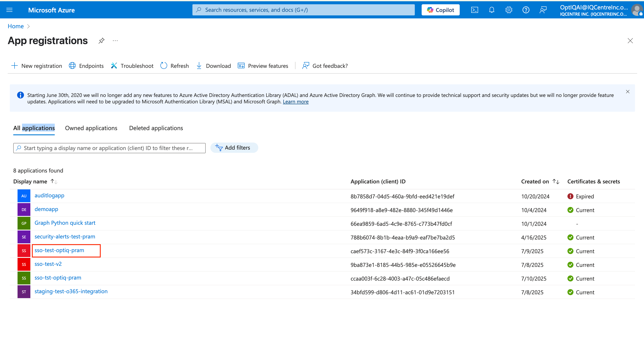Image resolution: width=644 pixels, height=342 pixels.
Task: Open staging-test-o365-integration registration
Action: (x=71, y=291)
